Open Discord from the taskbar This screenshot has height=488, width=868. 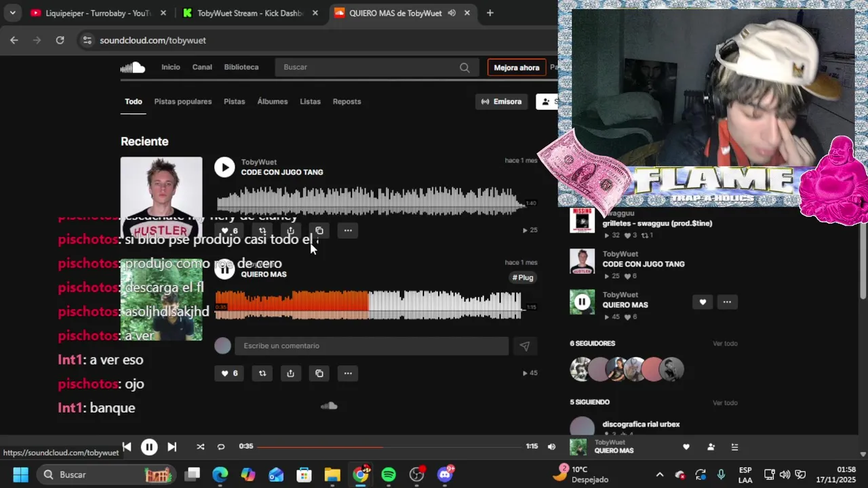(x=445, y=474)
